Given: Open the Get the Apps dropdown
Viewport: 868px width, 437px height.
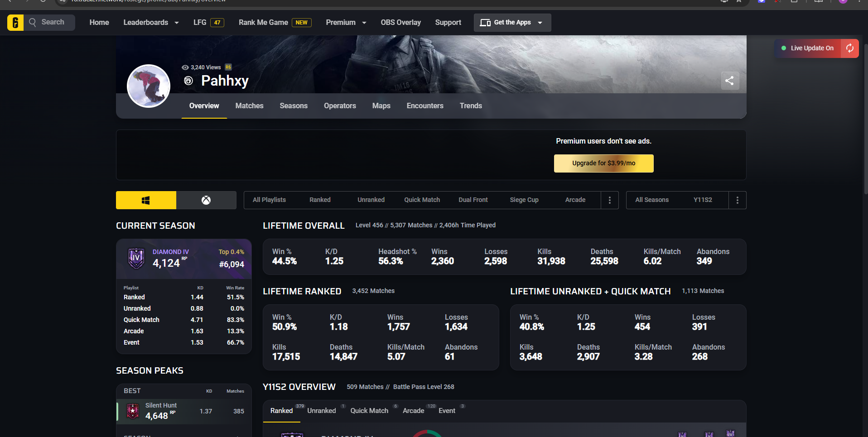Looking at the screenshot, I should [x=512, y=23].
